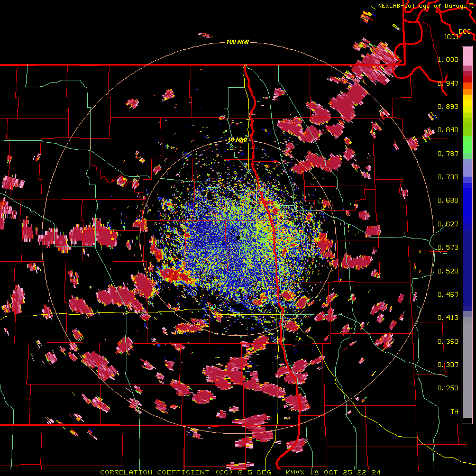Select the 0.307 scale value

[448, 365]
